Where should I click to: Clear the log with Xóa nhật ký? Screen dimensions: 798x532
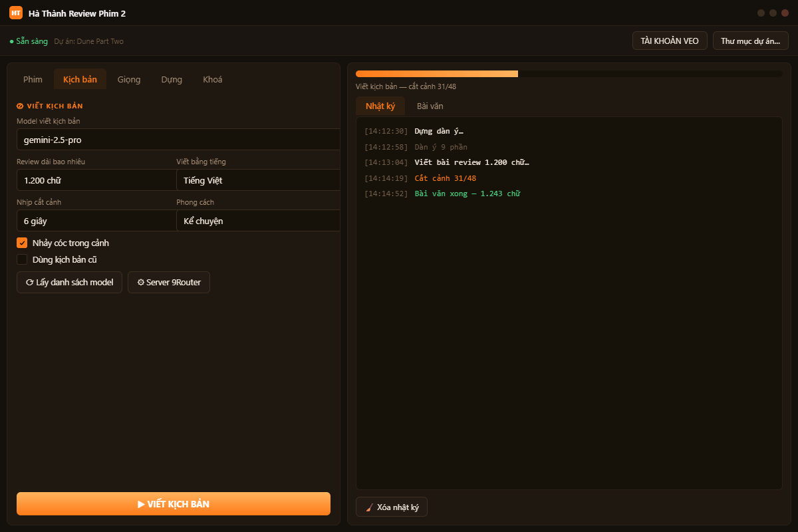tap(392, 507)
